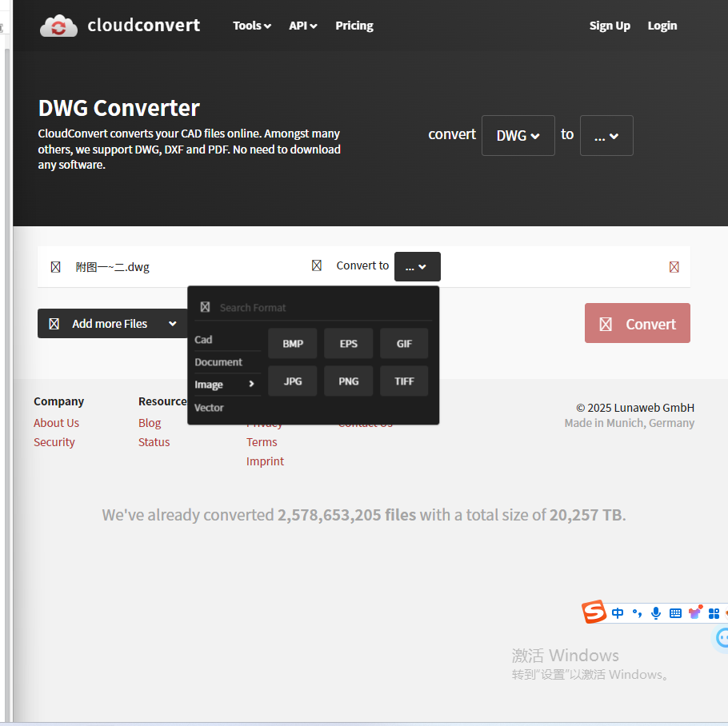Open the Security link
The height and width of the screenshot is (726, 728).
tap(54, 442)
